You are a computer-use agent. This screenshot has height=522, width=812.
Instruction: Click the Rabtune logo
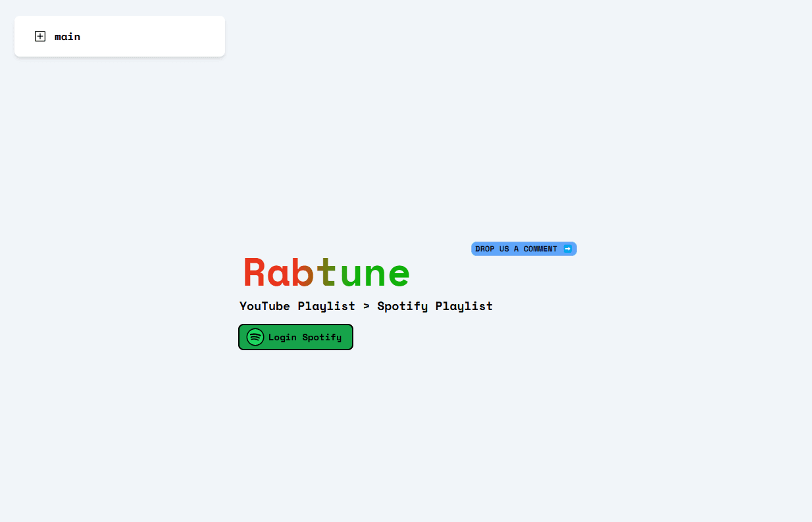point(326,272)
